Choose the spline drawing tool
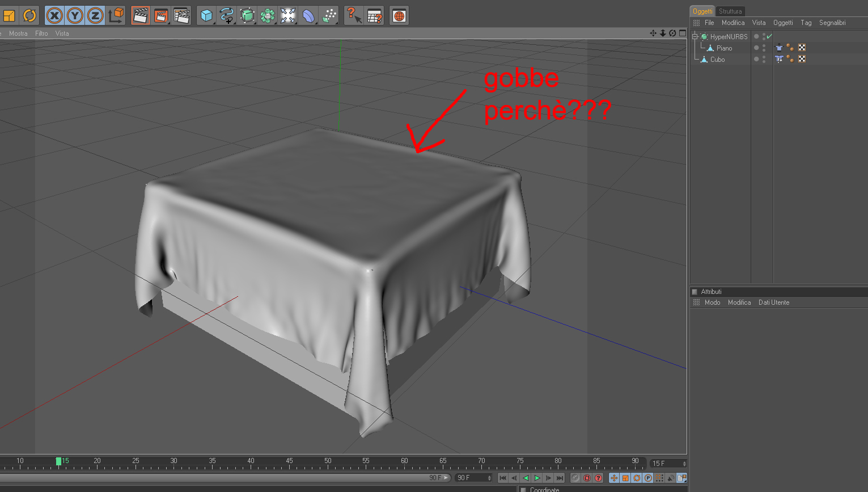Screen dimensions: 868x492 click(x=227, y=15)
